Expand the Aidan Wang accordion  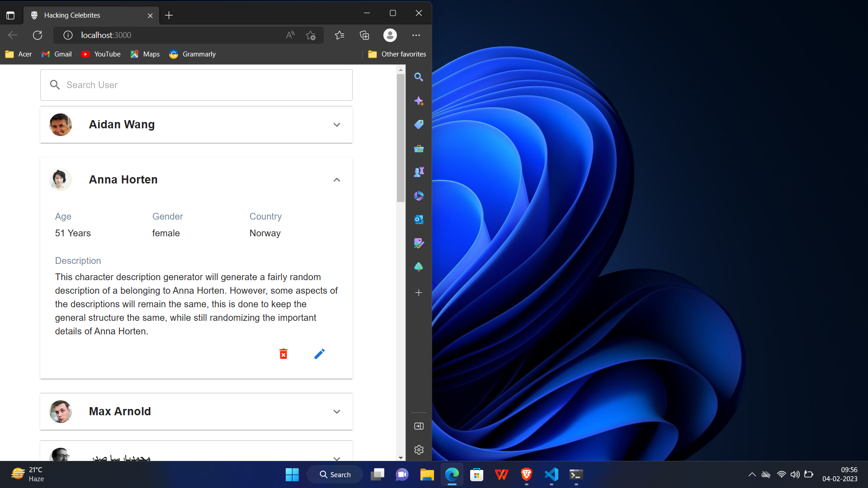[x=336, y=125]
